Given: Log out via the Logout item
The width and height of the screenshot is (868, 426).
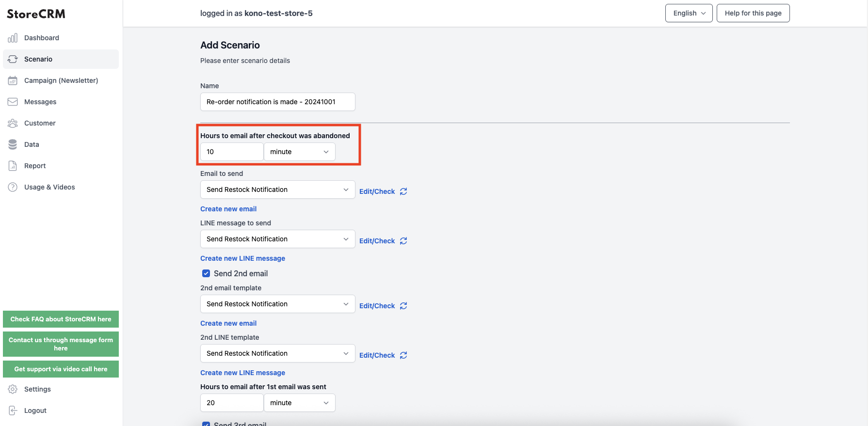Looking at the screenshot, I should click(x=61, y=410).
